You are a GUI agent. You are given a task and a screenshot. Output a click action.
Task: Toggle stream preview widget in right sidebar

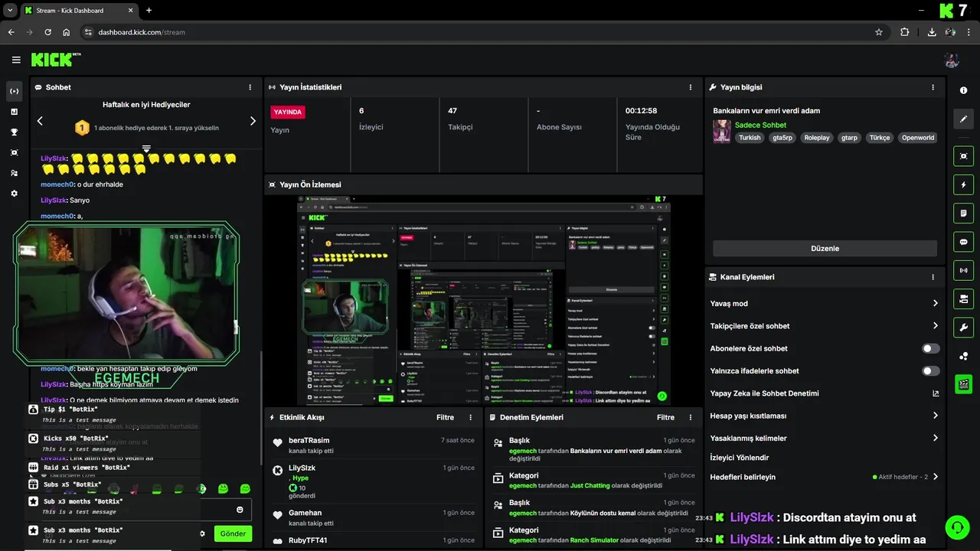(963, 156)
